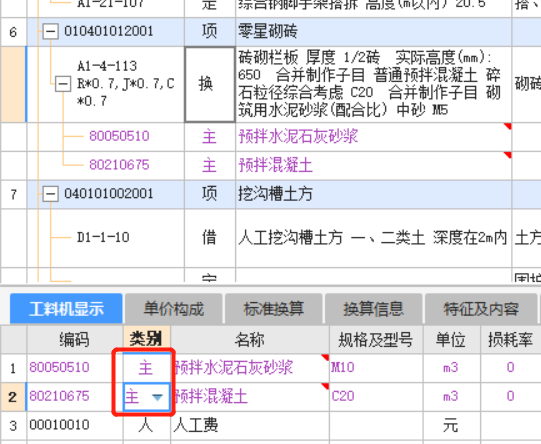Select row number 6 header
This screenshot has height=444, width=541.
click(x=13, y=32)
